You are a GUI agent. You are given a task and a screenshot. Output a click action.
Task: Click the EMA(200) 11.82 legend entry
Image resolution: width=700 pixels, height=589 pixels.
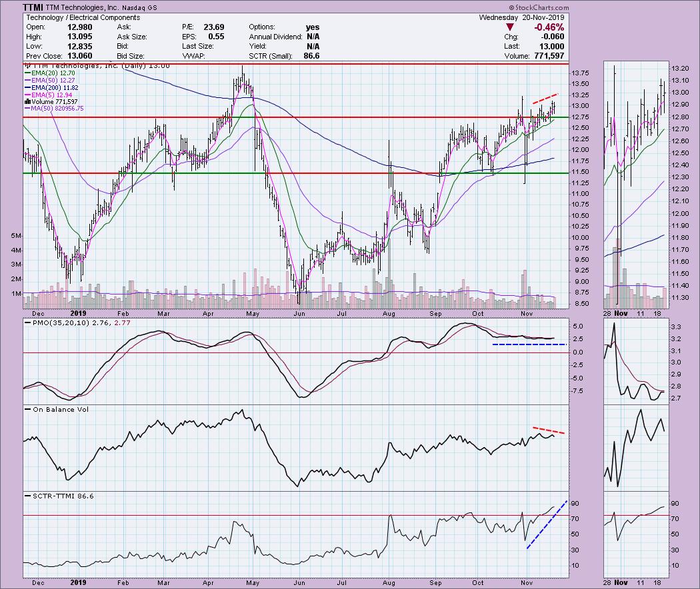pyautogui.click(x=52, y=88)
